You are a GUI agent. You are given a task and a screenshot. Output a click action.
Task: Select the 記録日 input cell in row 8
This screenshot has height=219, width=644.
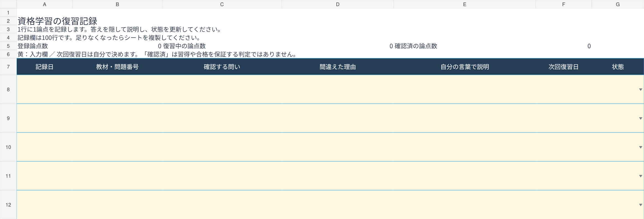[45, 90]
